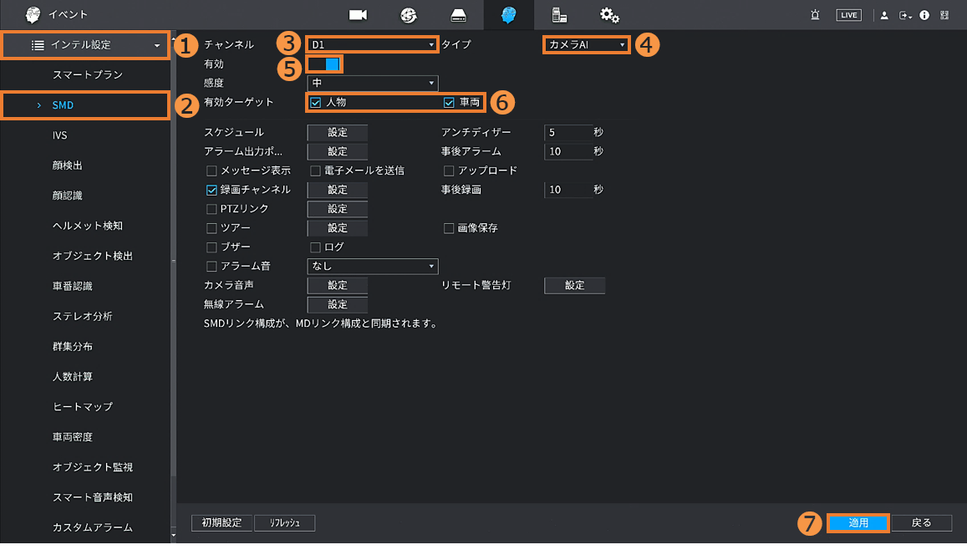Enable the ブザー checkbox
Screen dimensions: 967x560
pyautogui.click(x=211, y=247)
